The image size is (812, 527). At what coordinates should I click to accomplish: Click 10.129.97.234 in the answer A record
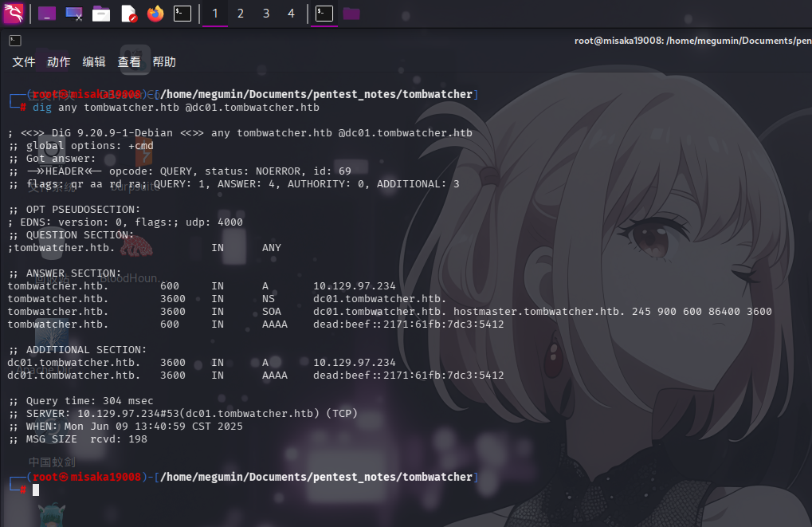[x=355, y=286]
